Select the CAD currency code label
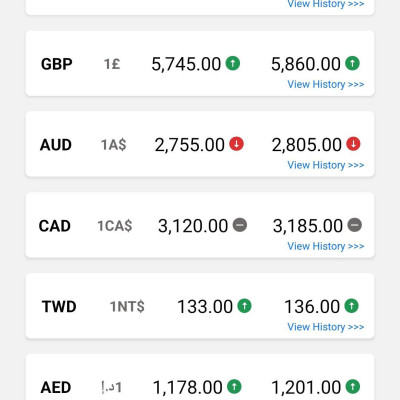The height and width of the screenshot is (400, 400). click(55, 226)
